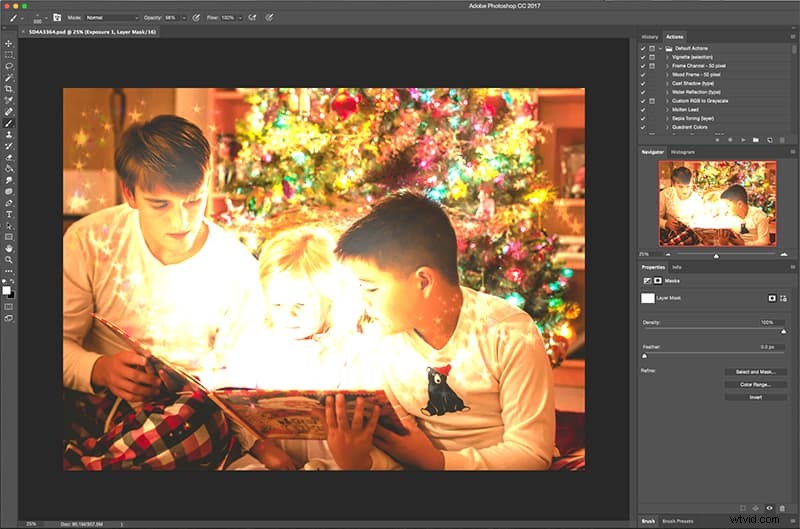Uncheck the Cast Shadow action checkmark
The image size is (800, 529).
tap(643, 84)
